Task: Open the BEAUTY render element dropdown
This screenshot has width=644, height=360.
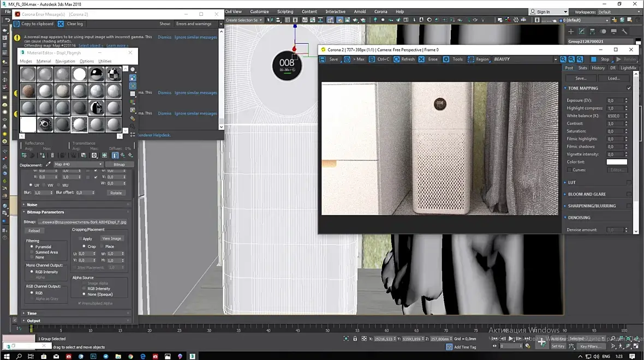Action: pos(526,59)
